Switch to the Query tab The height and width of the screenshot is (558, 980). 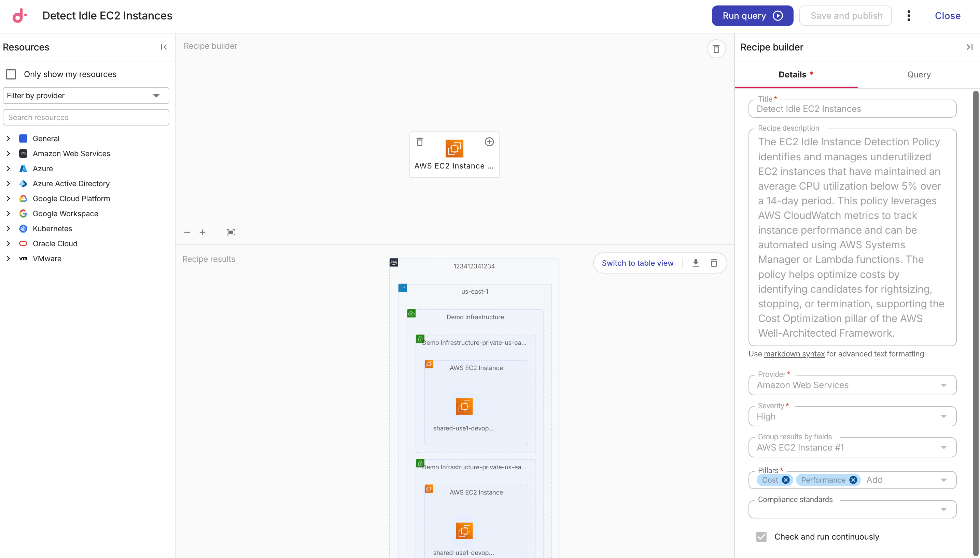[918, 74]
